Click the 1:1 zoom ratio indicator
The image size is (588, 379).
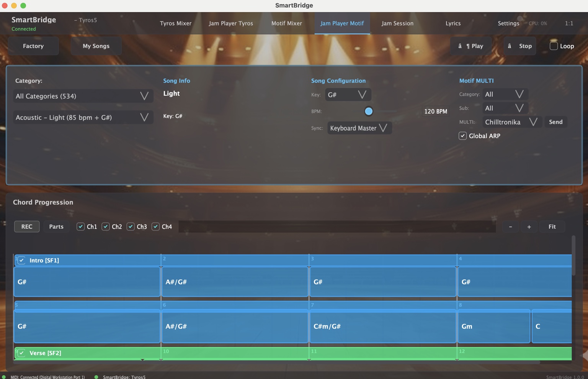569,23
